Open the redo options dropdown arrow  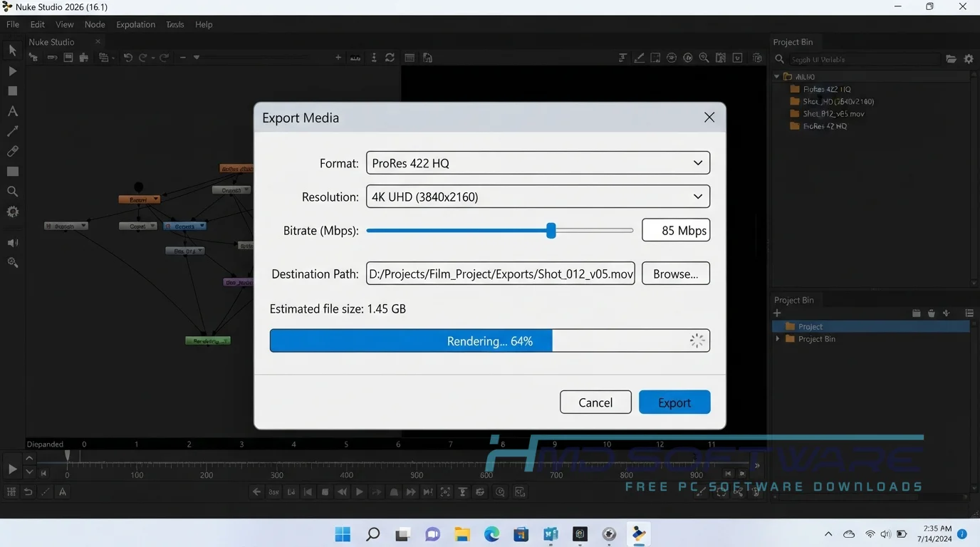153,58
